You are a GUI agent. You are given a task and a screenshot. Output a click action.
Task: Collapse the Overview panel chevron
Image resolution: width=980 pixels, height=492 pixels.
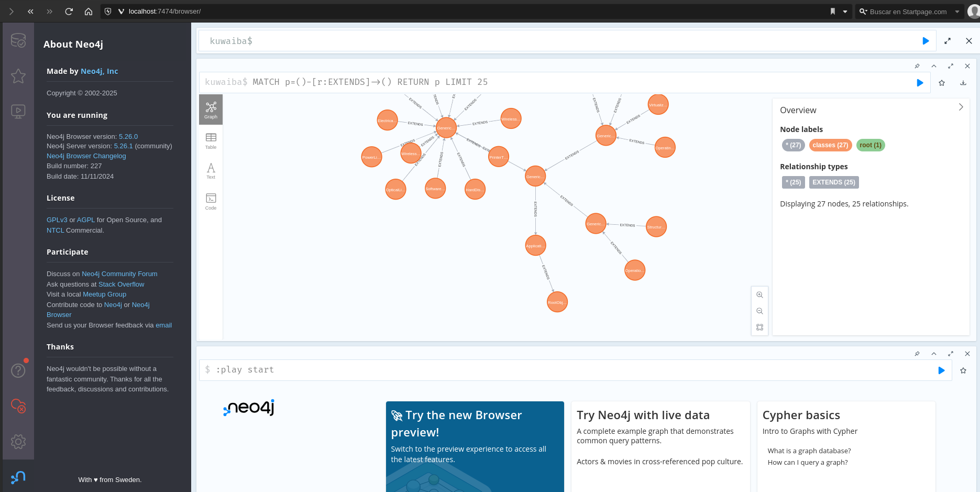tap(961, 107)
